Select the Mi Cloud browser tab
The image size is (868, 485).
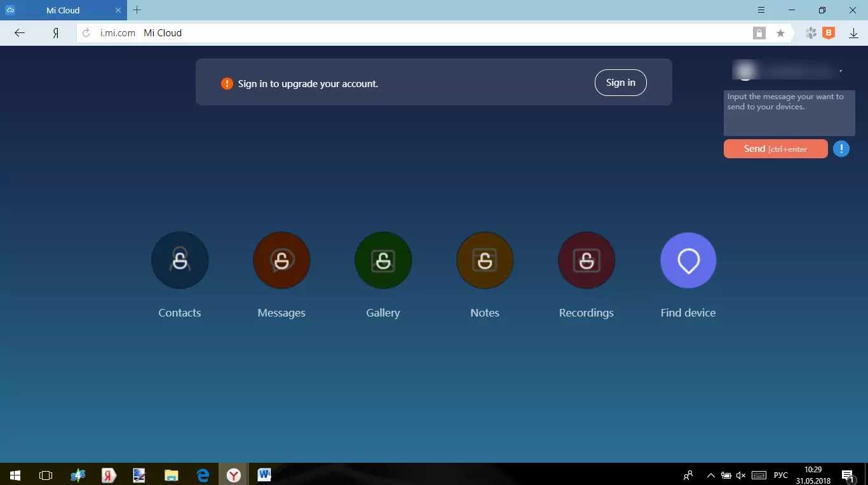pyautogui.click(x=64, y=10)
